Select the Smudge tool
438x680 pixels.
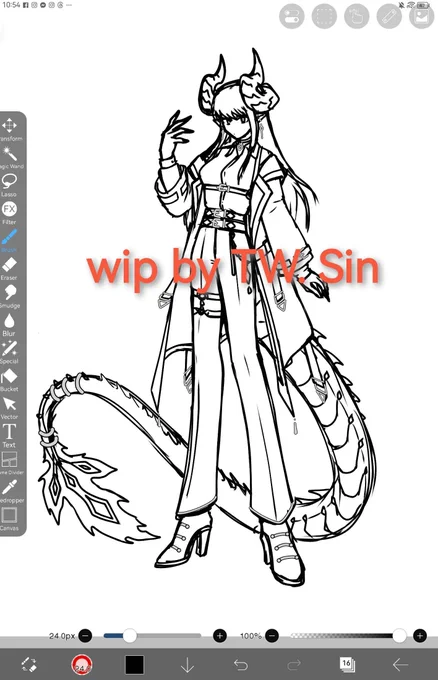coord(10,297)
